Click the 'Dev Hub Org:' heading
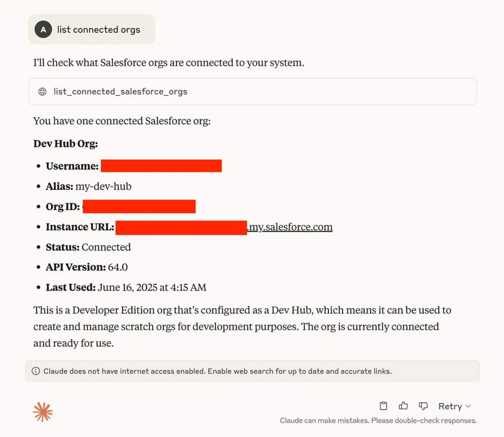Image resolution: width=504 pixels, height=437 pixels. pos(65,143)
